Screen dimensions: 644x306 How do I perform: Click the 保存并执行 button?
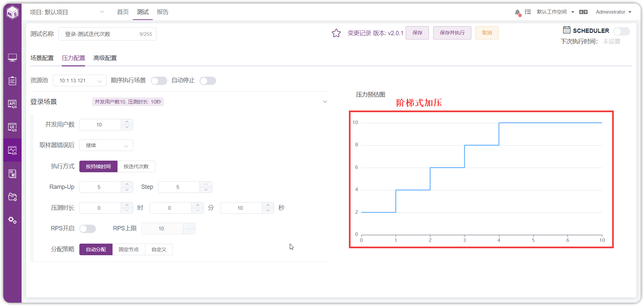pyautogui.click(x=452, y=33)
